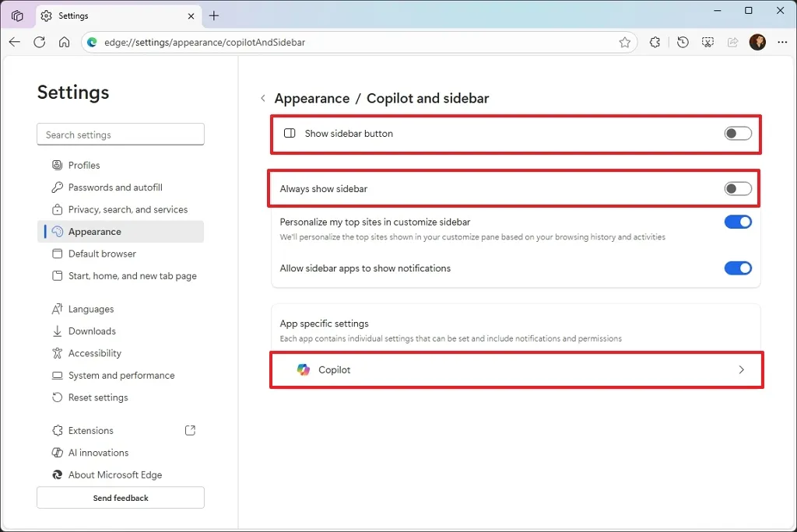Click the Copilot logo under App specific settings
The width and height of the screenshot is (797, 532).
click(302, 369)
